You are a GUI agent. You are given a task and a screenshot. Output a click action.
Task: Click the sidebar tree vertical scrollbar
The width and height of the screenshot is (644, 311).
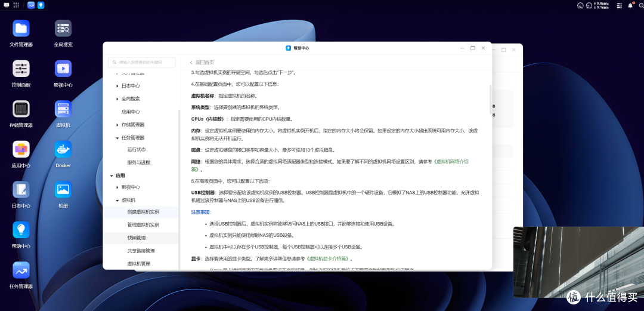[x=179, y=189]
